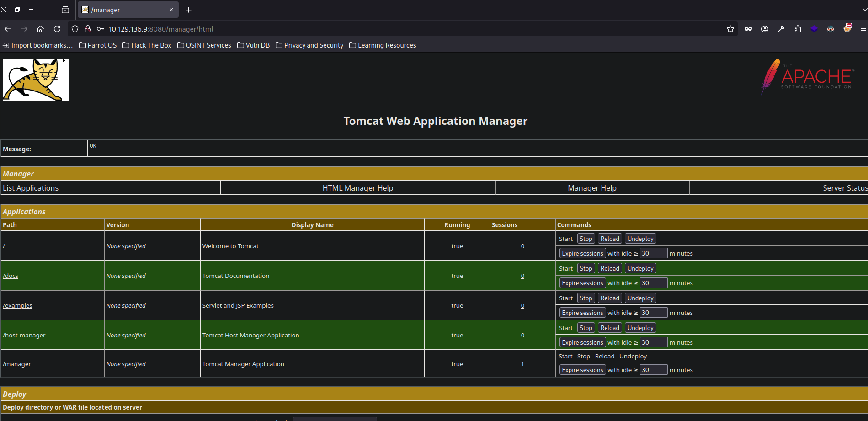
Task: Undeploy the Tomcat Host Manager Application
Action: tap(640, 328)
